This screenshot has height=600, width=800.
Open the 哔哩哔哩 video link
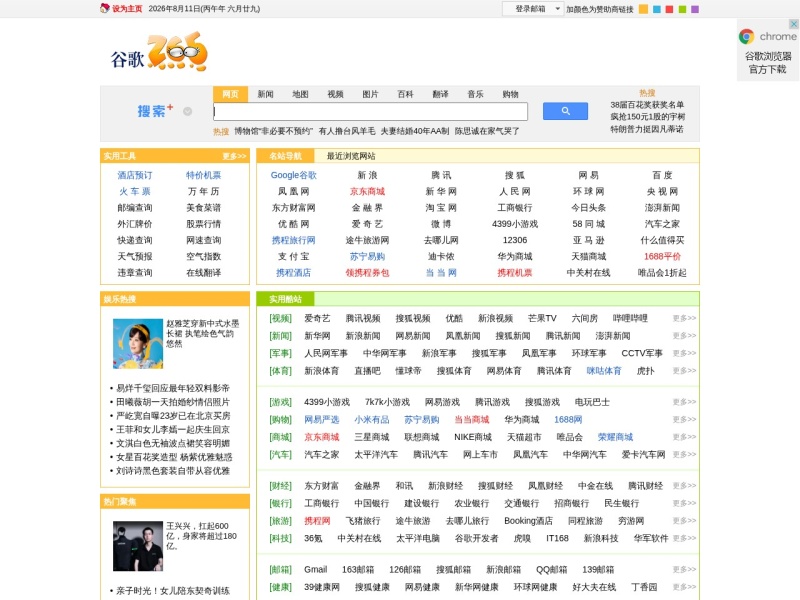coord(630,318)
